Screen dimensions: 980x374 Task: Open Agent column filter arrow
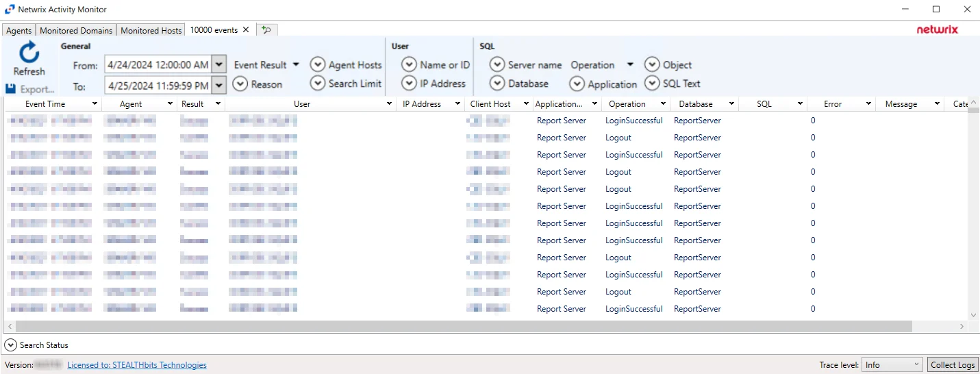(x=170, y=104)
